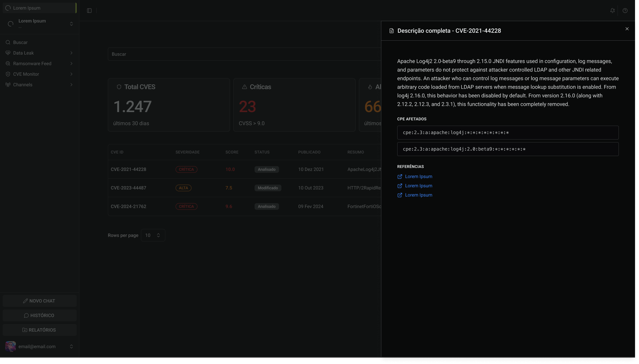Image resolution: width=639 pixels, height=364 pixels.
Task: Select the CVE-2024-21762 row ID
Action: (128, 206)
